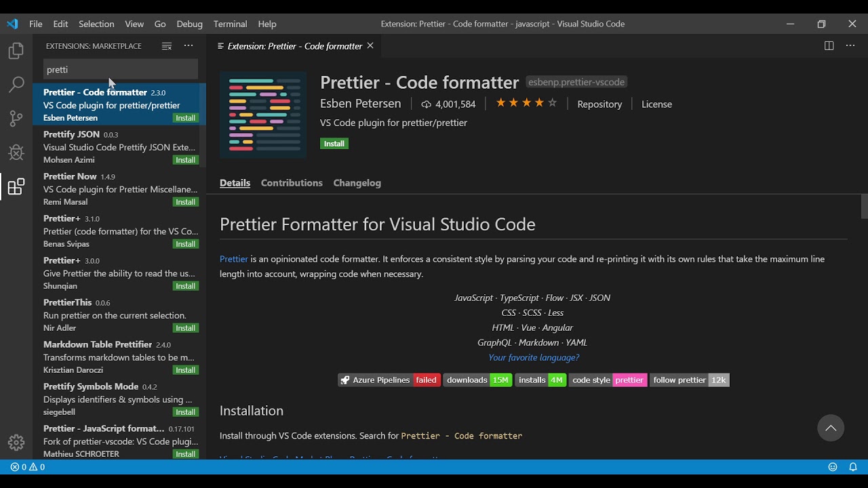Image resolution: width=868 pixels, height=488 pixels.
Task: Open the Search view in activity bar
Action: pos(16,85)
